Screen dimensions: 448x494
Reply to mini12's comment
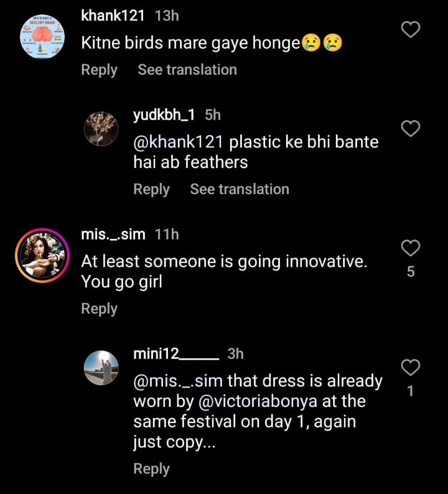151,468
